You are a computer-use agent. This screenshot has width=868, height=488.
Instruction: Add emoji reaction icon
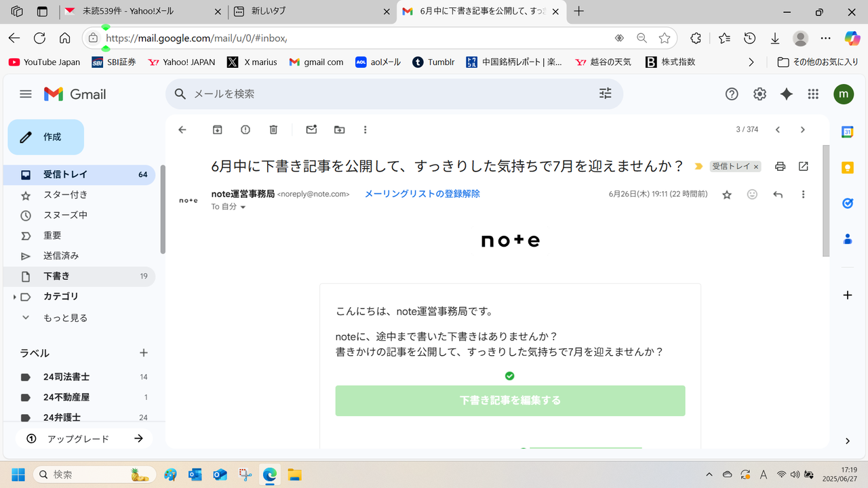tap(752, 195)
